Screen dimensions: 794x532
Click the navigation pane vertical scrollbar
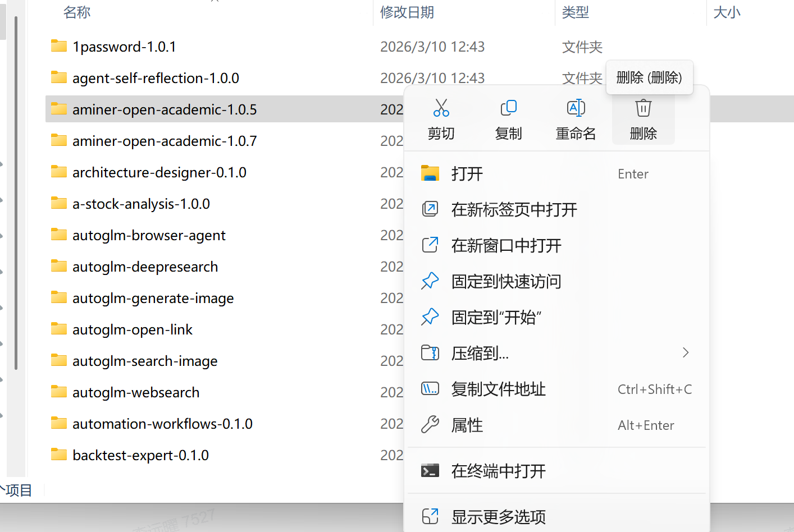(16, 194)
